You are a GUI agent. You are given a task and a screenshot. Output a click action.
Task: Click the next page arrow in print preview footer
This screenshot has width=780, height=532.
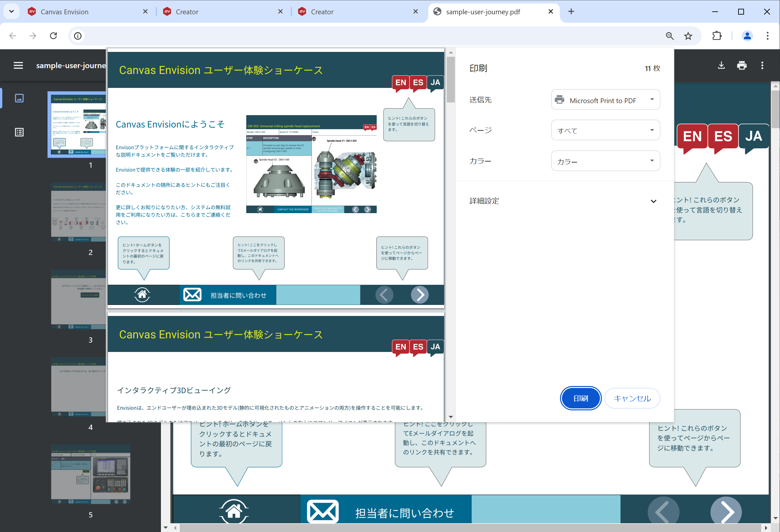pyautogui.click(x=420, y=295)
